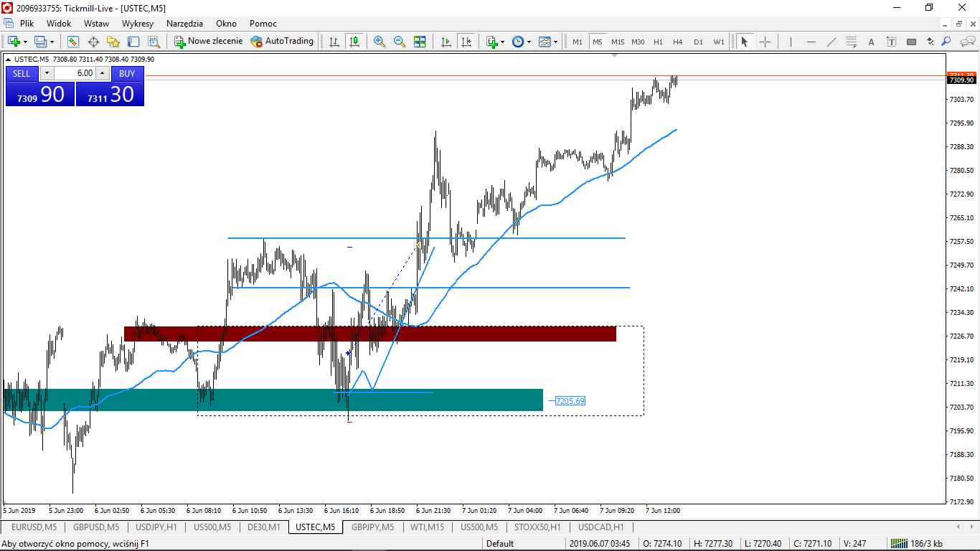
Task: Click the zoom in magnifier icon
Action: [379, 42]
